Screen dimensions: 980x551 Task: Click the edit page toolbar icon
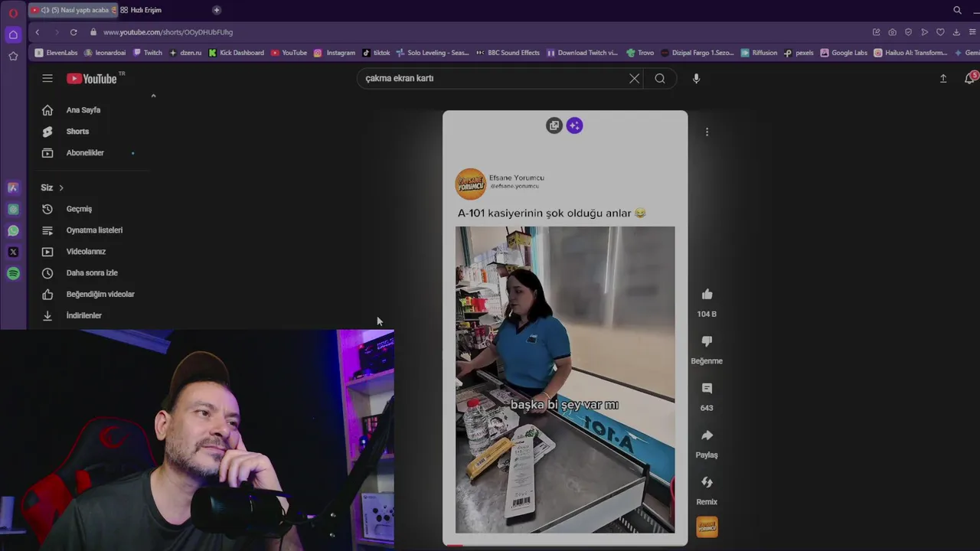click(876, 32)
